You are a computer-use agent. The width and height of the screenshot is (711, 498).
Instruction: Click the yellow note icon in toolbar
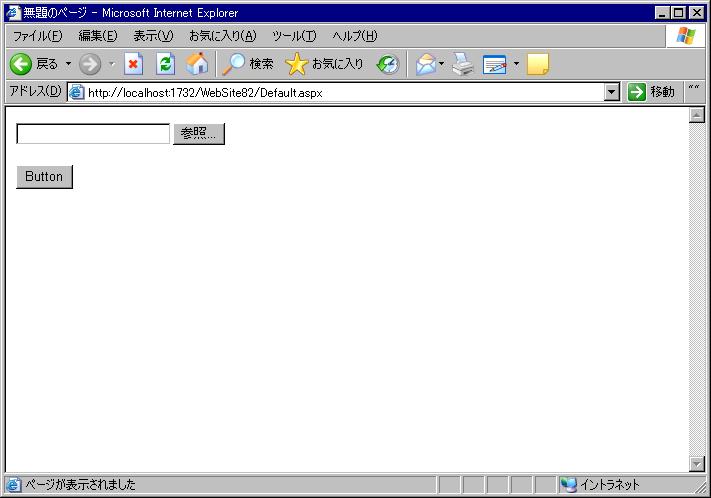[x=538, y=64]
